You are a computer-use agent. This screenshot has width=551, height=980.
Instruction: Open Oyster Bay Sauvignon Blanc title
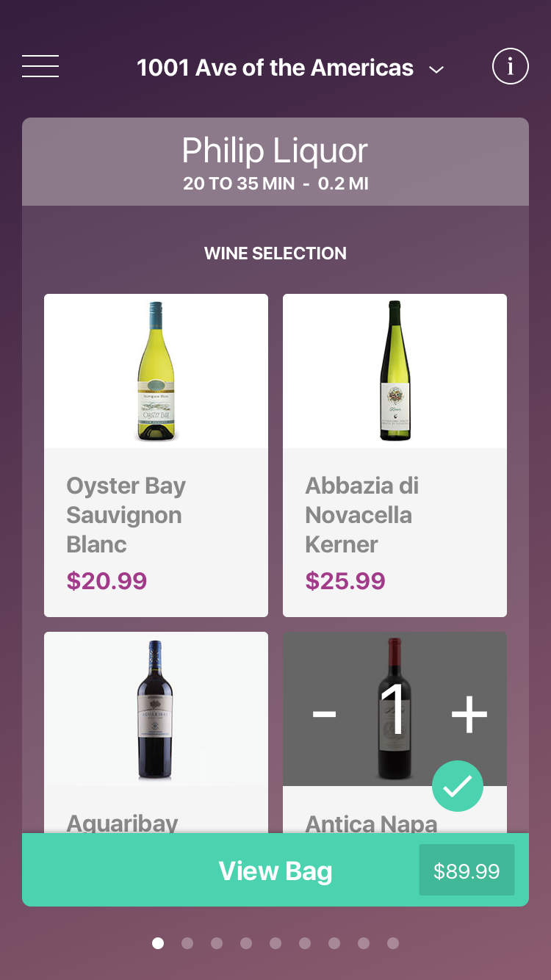(126, 515)
